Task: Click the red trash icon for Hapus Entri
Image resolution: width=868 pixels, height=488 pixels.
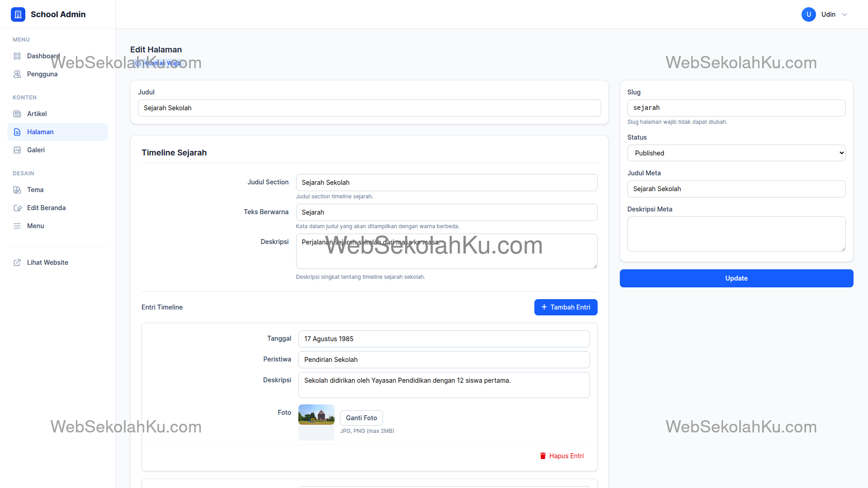Action: (x=543, y=456)
